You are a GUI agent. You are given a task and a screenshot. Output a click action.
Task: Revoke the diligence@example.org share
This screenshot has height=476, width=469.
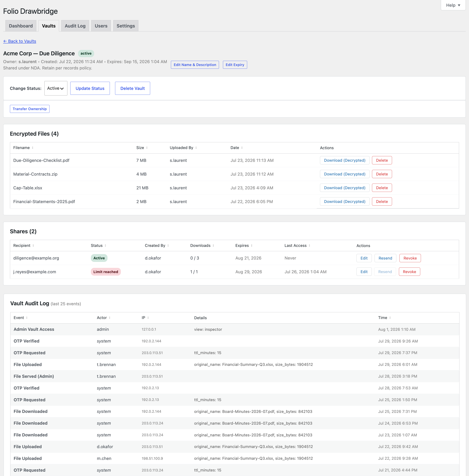tap(410, 258)
